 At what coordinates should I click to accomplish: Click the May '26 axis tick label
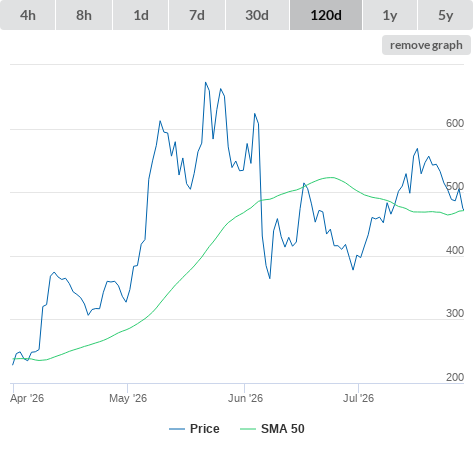click(x=128, y=398)
